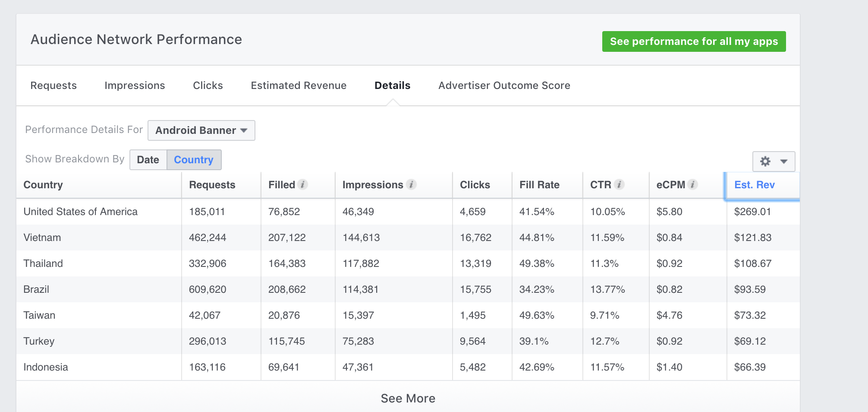Open the Android Banner dropdown

tap(201, 130)
